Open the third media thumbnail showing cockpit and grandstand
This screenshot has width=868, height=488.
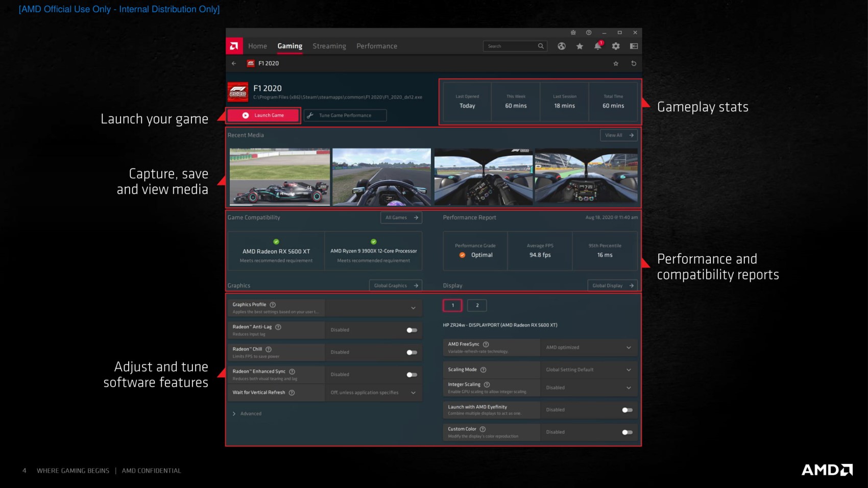[483, 177]
